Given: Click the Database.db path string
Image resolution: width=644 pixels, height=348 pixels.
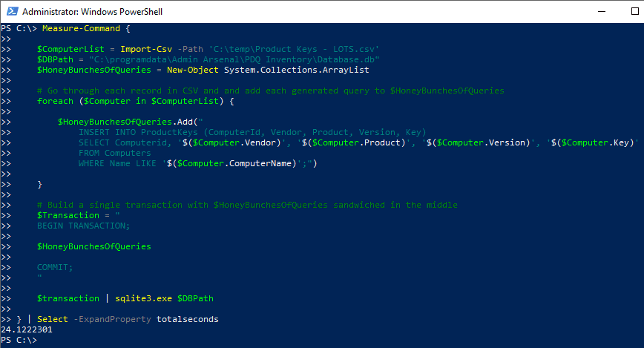Looking at the screenshot, I should 234,59.
